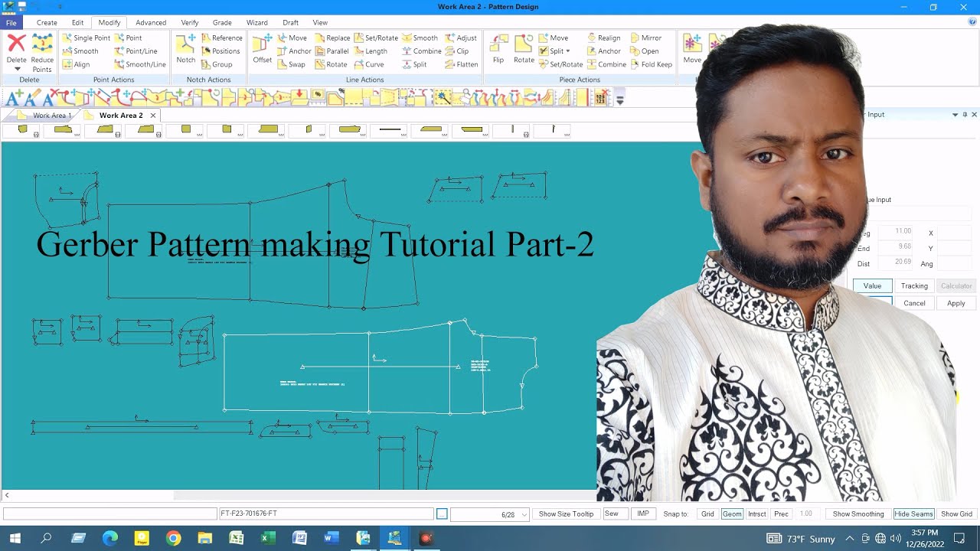Open the File menu

11,23
